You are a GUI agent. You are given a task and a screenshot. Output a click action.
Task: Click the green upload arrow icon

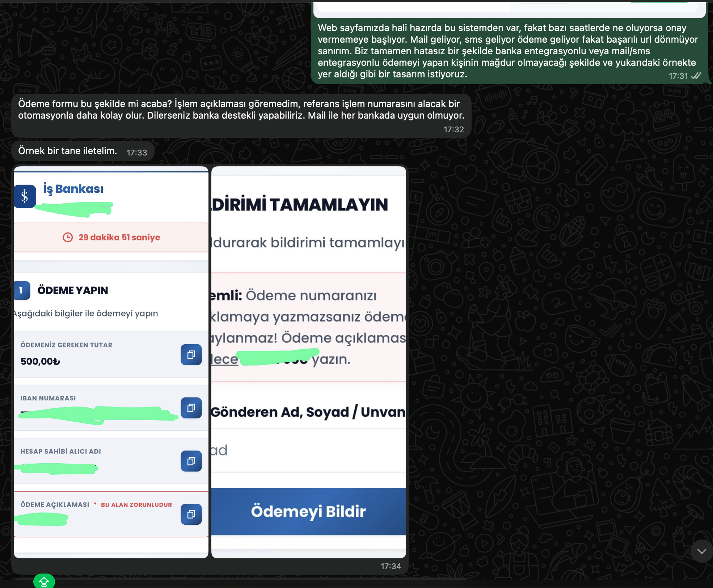pyautogui.click(x=44, y=581)
